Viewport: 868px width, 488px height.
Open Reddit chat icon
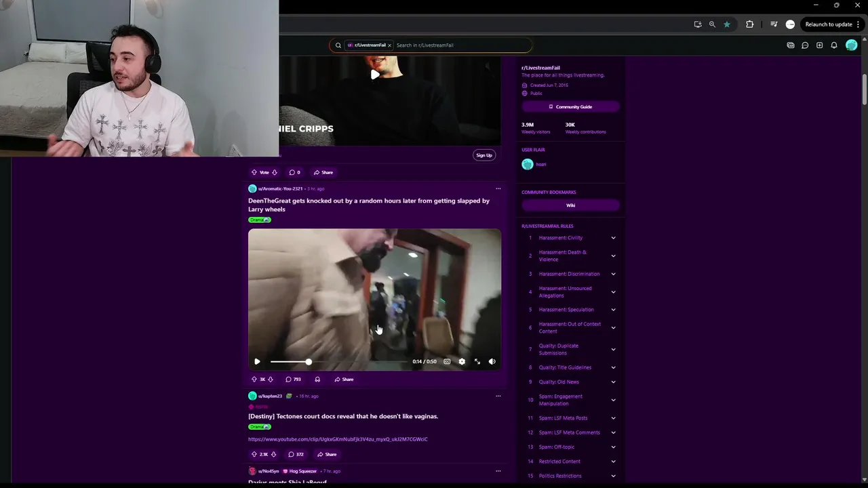click(805, 45)
